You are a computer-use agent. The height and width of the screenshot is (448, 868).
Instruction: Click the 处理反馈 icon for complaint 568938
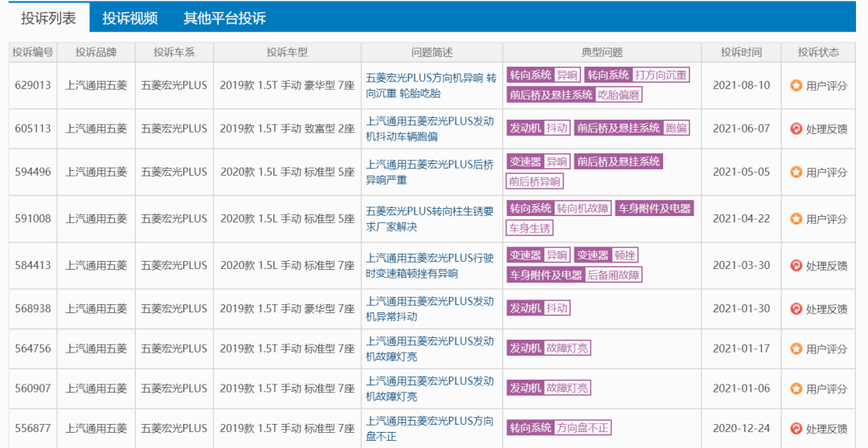click(796, 309)
